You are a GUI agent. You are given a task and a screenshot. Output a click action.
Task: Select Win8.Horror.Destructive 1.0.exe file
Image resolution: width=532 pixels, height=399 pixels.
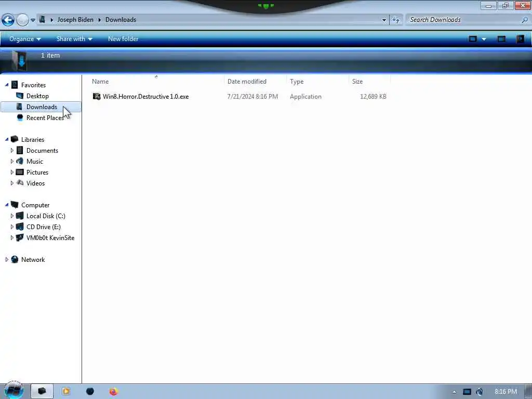pyautogui.click(x=145, y=97)
